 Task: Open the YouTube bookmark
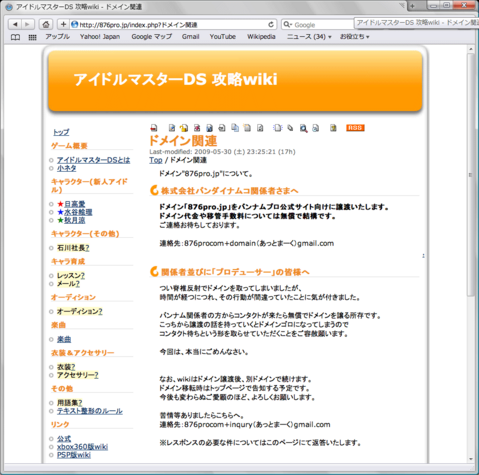[223, 37]
